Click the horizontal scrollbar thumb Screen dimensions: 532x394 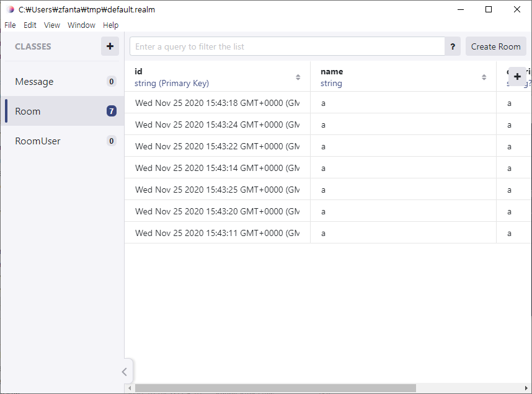275,388
